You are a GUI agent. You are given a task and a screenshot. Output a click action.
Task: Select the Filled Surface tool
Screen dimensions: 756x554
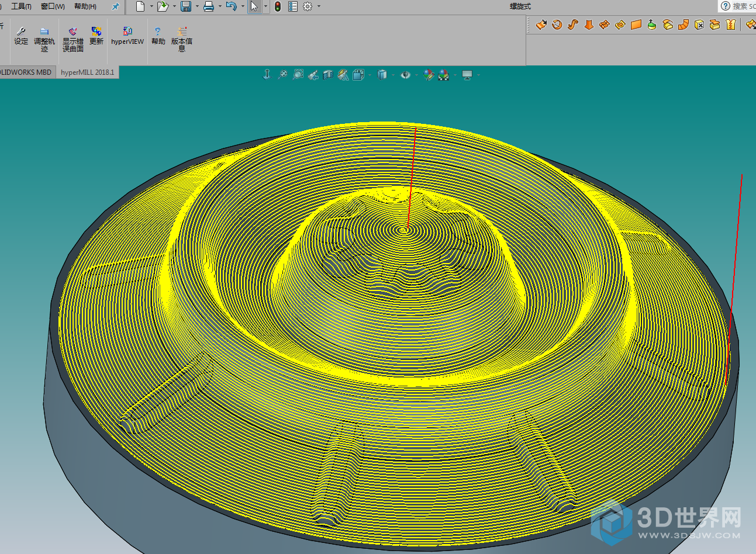pyautogui.click(x=620, y=25)
